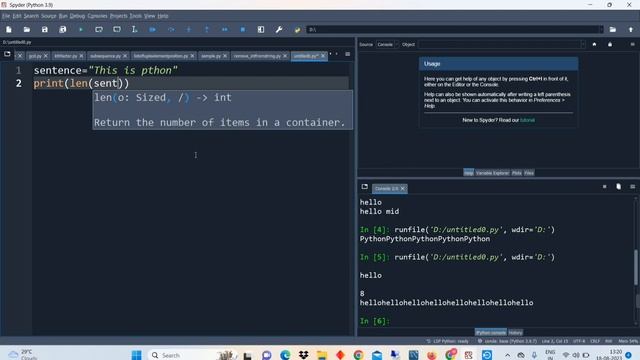Open the Projects menu

(x=118, y=16)
